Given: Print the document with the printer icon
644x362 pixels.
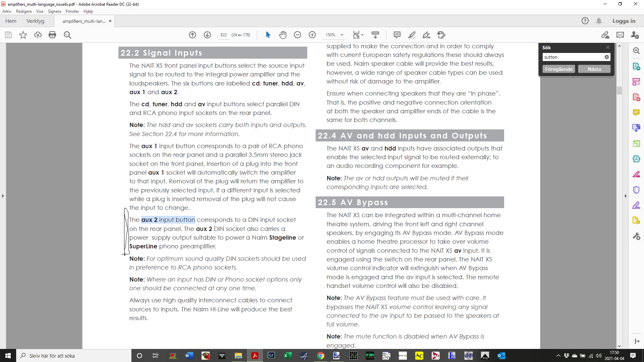Looking at the screenshot, I should pos(52,35).
